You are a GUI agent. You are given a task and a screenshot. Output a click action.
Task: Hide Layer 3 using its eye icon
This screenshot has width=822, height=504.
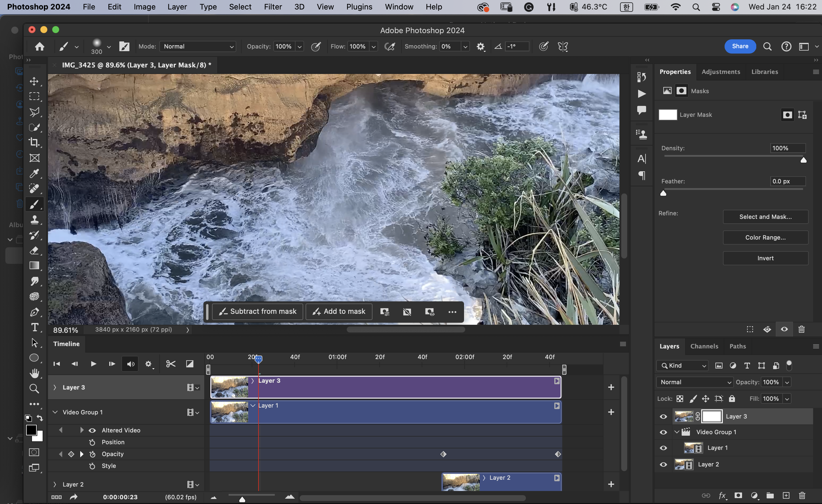[663, 417]
